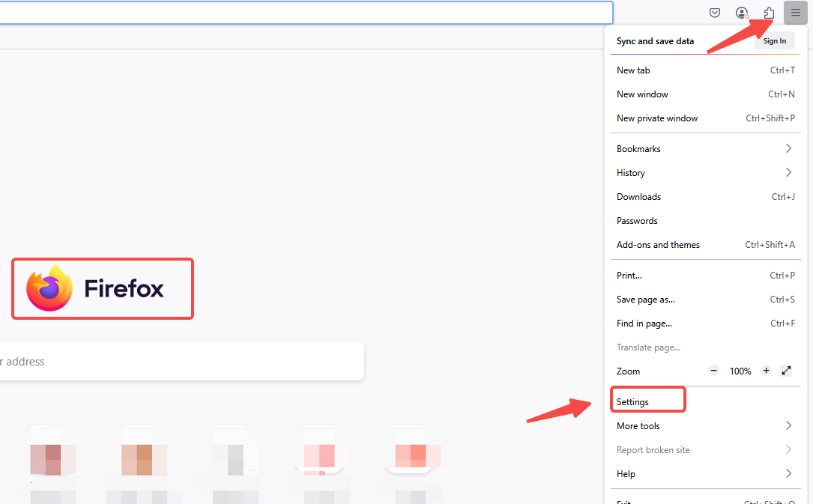
Task: Enter full screen with the arrows icon
Action: point(786,371)
